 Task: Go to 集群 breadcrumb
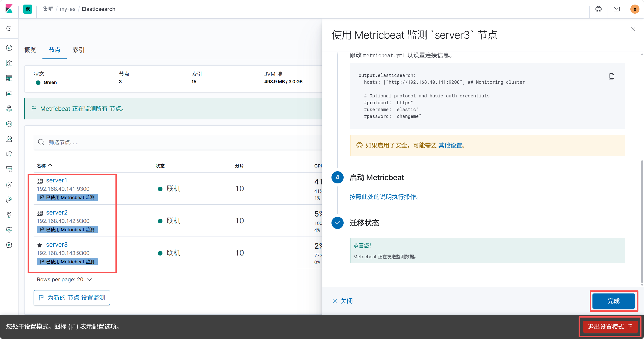(x=48, y=9)
